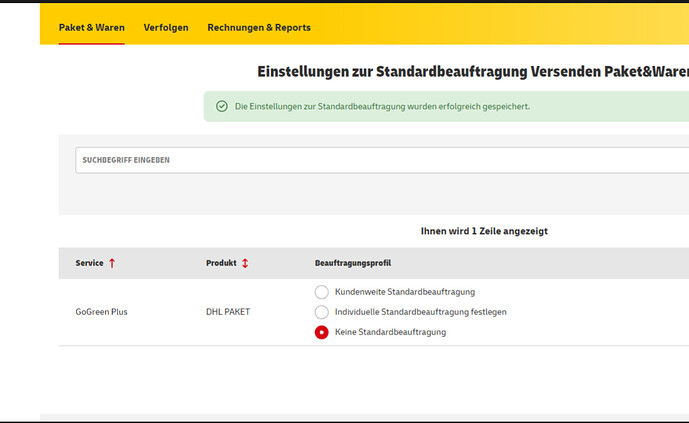Open Rechnungen & Reports tab

click(x=259, y=28)
